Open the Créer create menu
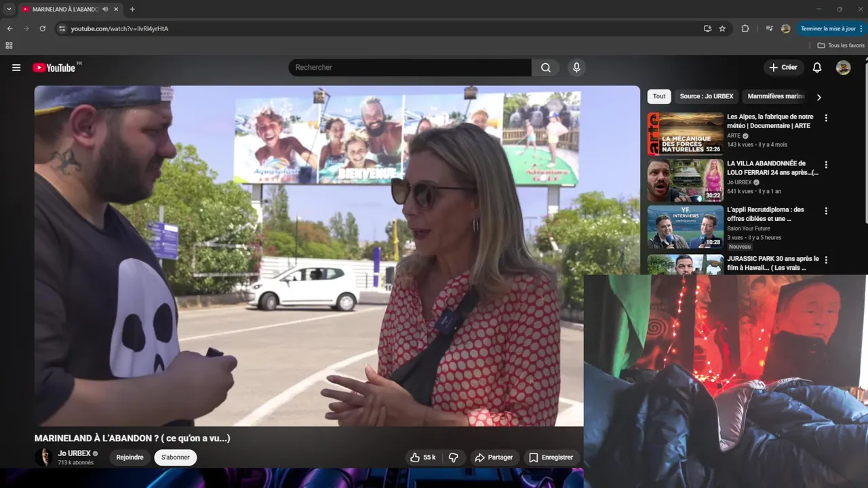The height and width of the screenshot is (488, 868). pos(783,68)
